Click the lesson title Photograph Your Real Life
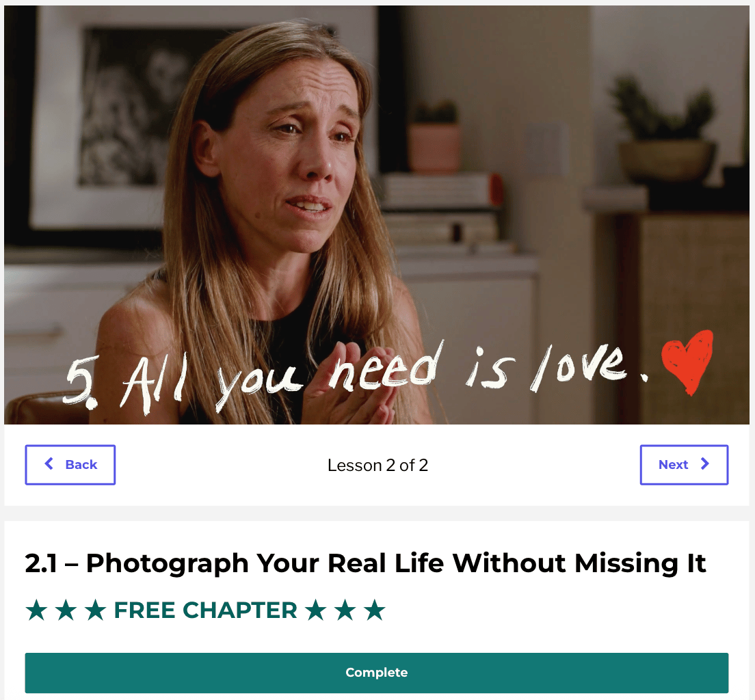 pos(365,563)
